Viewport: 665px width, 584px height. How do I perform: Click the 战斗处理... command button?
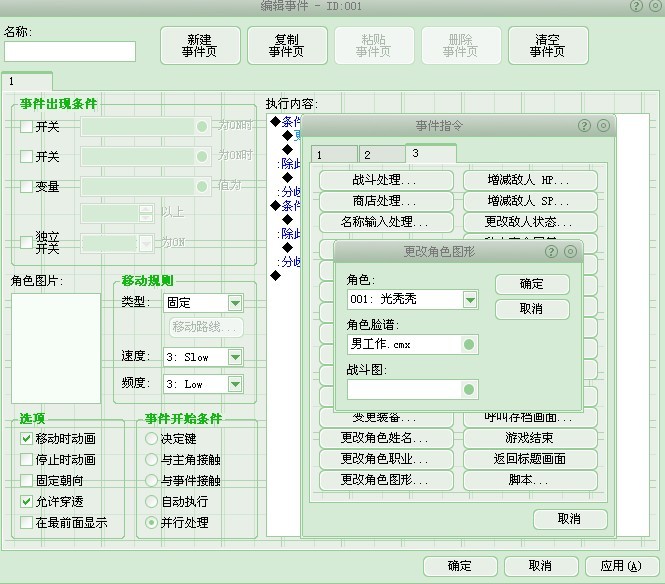tap(386, 180)
